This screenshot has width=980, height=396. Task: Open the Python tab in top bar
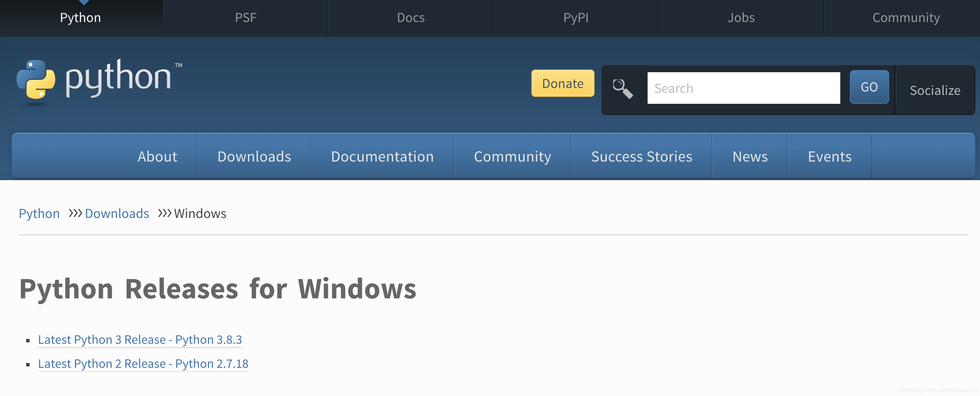(81, 18)
